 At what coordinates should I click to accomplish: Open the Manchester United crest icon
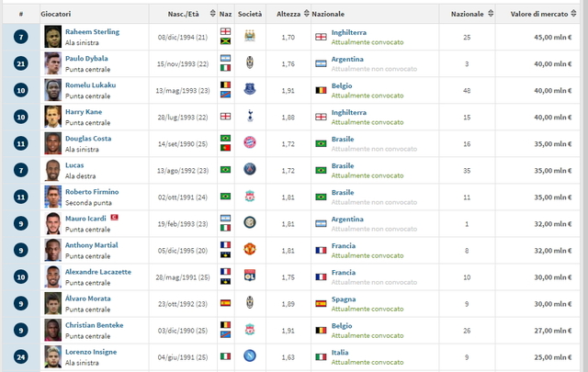[x=250, y=249]
